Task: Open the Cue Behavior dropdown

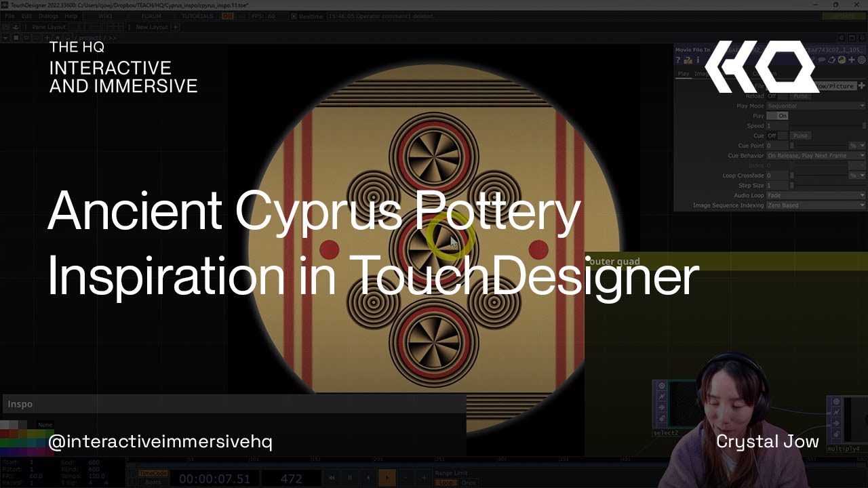Action: point(816,155)
